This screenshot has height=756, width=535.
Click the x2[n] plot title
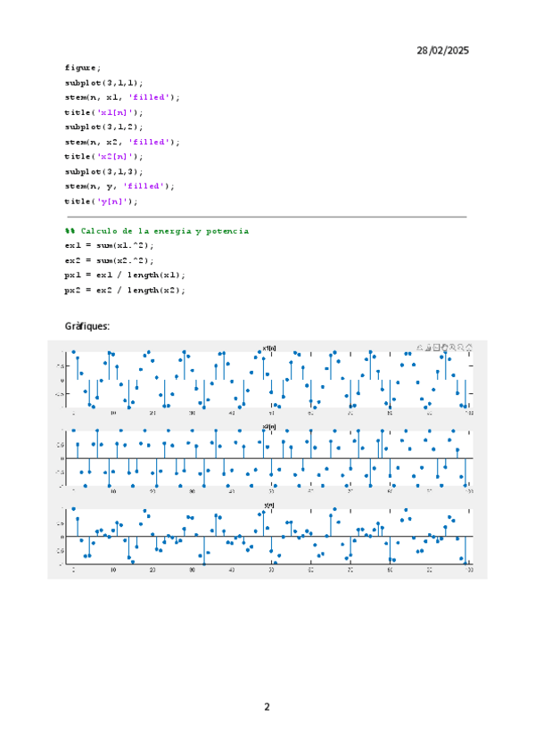pyautogui.click(x=269, y=426)
